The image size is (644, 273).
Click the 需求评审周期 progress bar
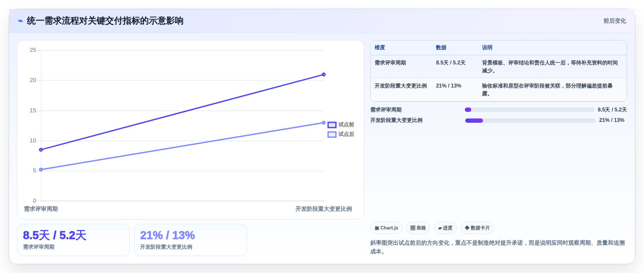(529, 110)
